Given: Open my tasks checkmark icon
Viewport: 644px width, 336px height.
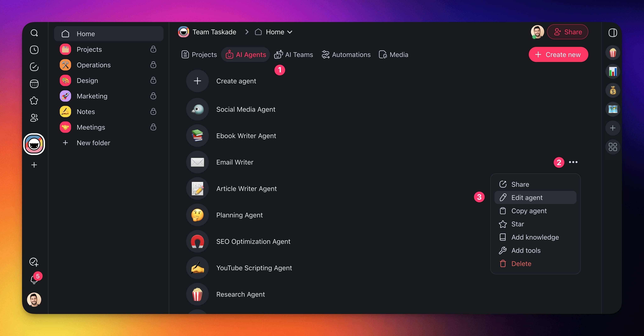Looking at the screenshot, I should coord(34,67).
